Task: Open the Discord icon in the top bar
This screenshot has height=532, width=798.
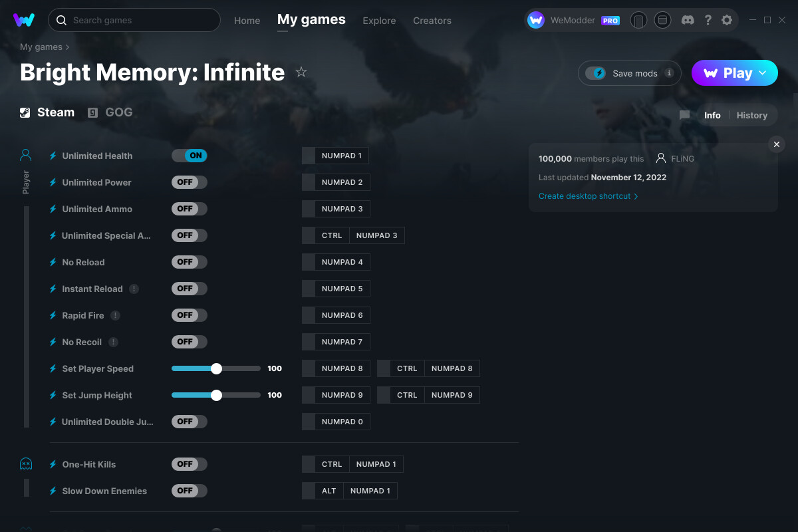Action: 688,20
